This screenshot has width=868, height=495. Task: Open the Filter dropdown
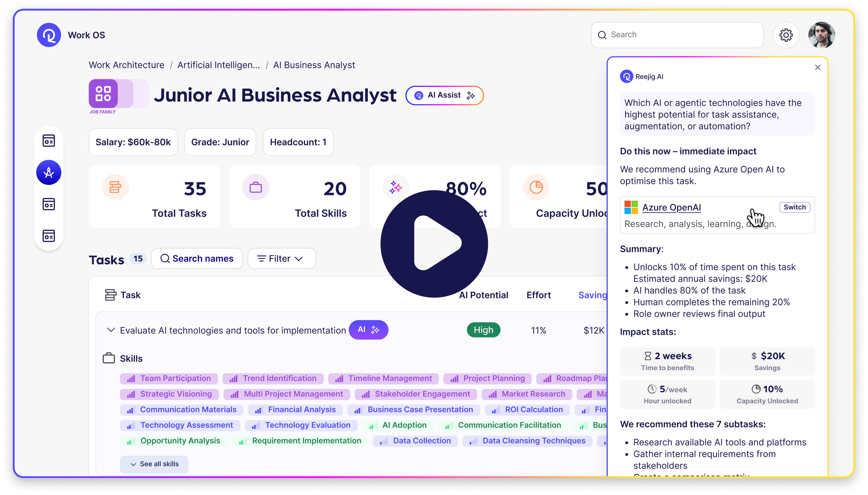pyautogui.click(x=281, y=258)
